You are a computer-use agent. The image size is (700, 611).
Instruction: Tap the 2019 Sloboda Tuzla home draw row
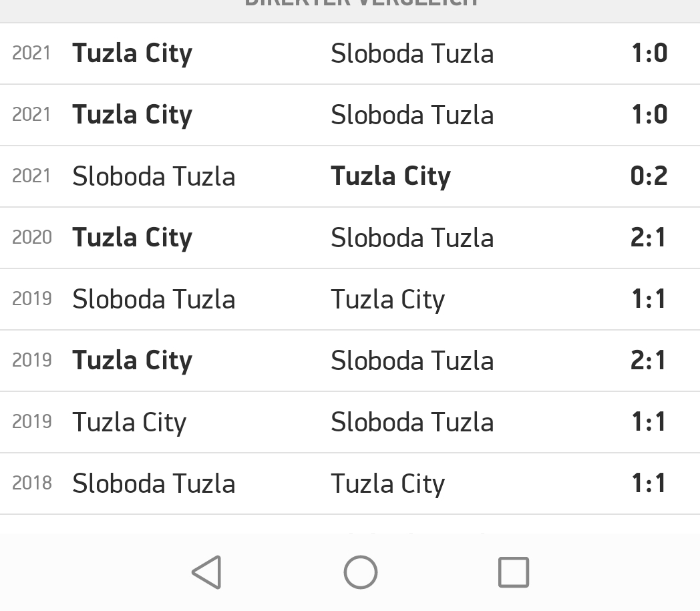[x=350, y=299]
